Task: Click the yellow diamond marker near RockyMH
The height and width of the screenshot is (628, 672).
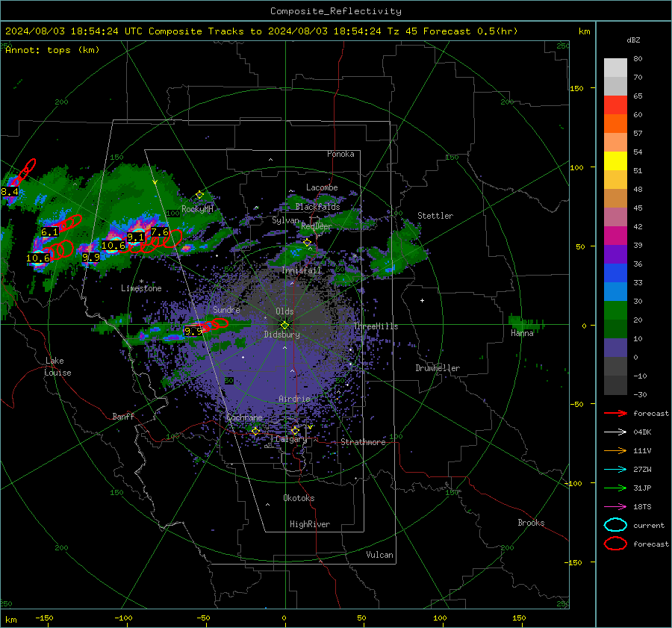Action: tap(199, 195)
